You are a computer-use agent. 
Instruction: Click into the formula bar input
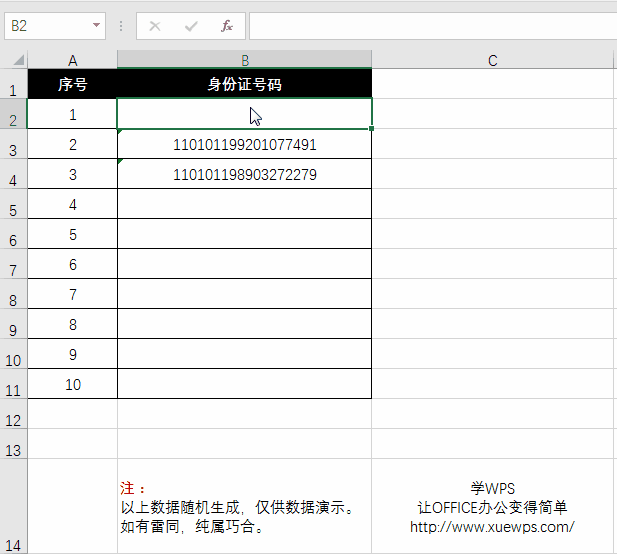tap(430, 26)
